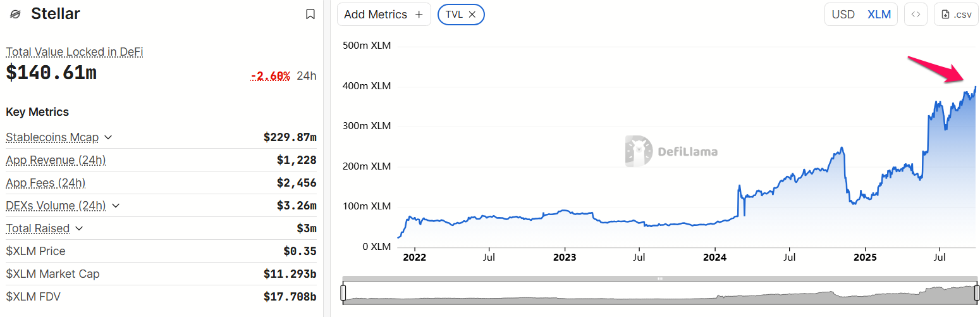Select XLM chart denomination
Screen dimensions: 980x317
coord(879,15)
